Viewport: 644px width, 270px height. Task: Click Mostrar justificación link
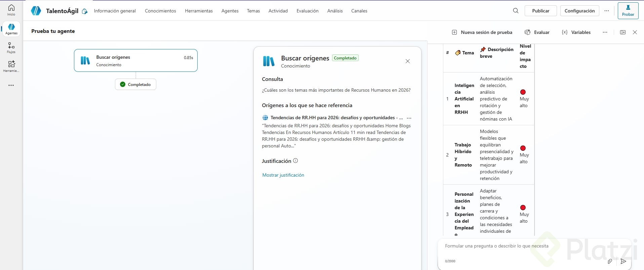point(283,175)
